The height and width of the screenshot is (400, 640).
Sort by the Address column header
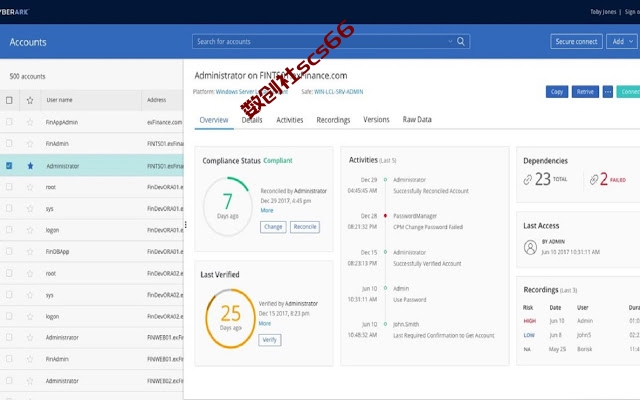(x=157, y=100)
